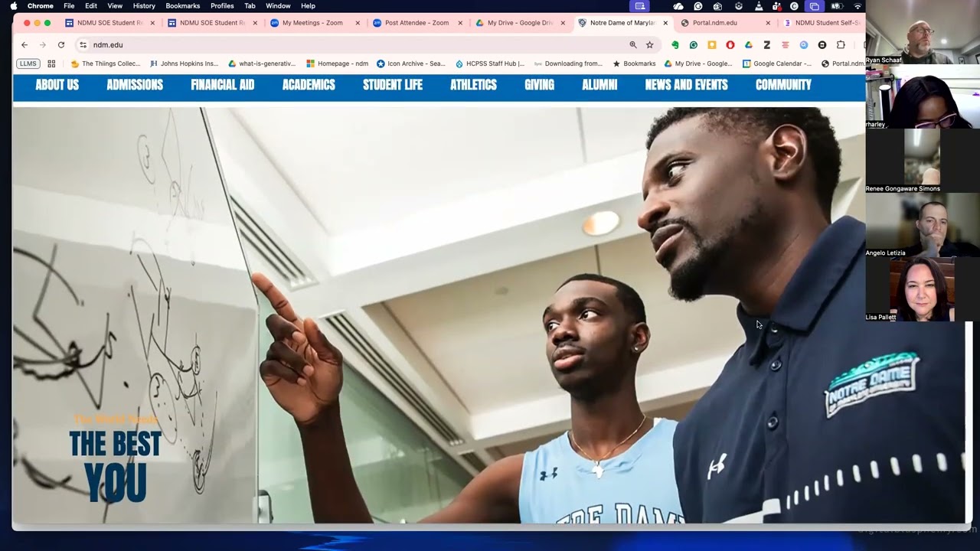
Task: Open the News and Events link
Action: [686, 85]
